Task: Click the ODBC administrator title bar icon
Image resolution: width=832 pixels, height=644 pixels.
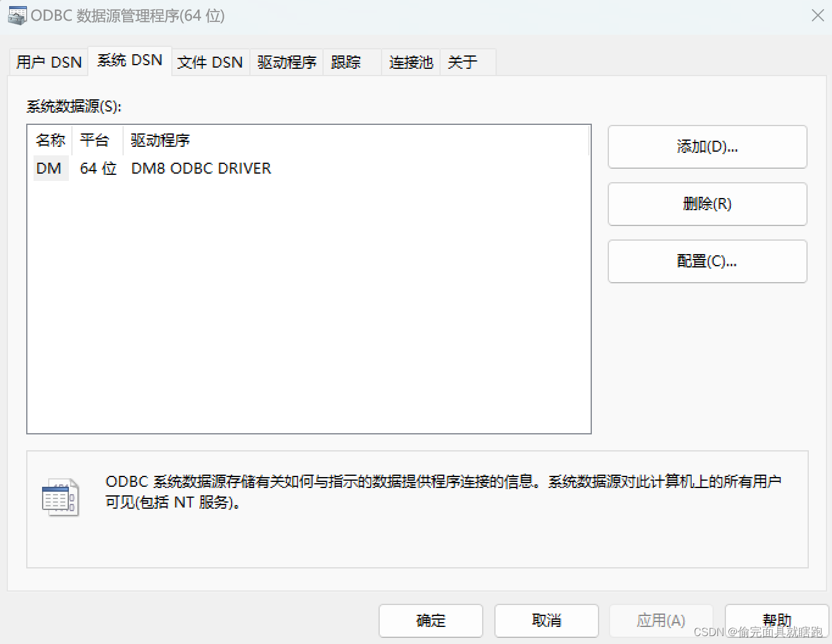Action: (17, 15)
